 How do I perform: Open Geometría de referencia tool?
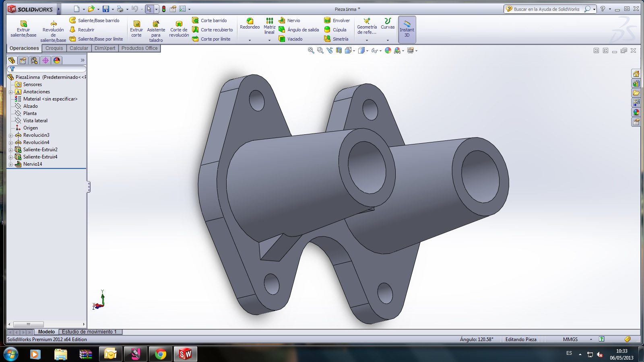click(367, 26)
